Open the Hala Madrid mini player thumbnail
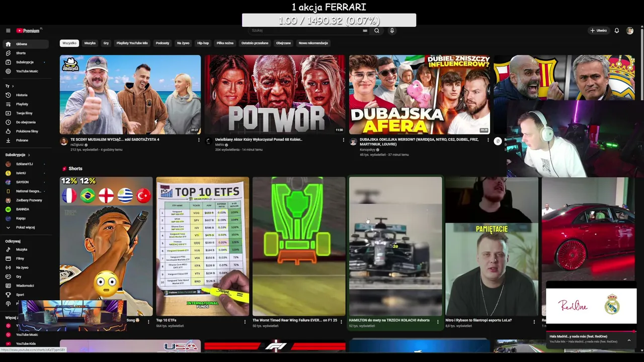 click(591, 306)
